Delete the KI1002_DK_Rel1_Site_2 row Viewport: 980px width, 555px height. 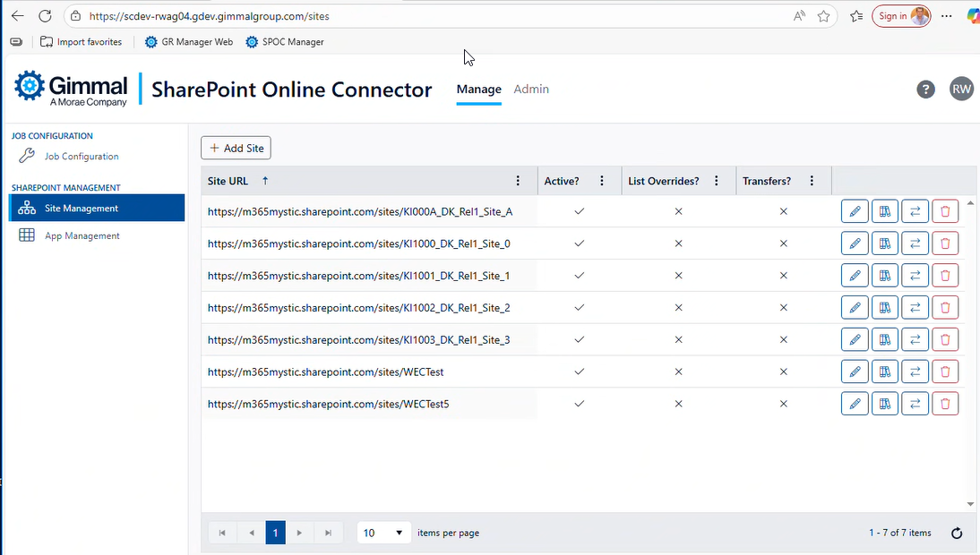tap(945, 308)
